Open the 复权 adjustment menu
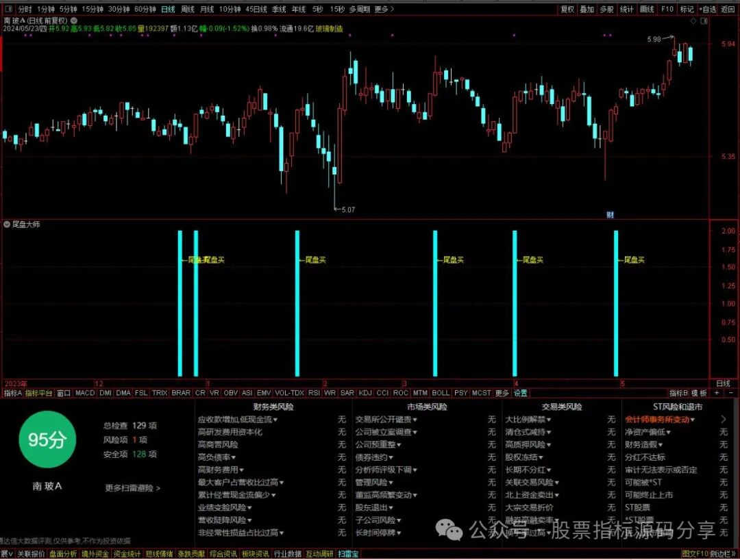The height and width of the screenshot is (560, 740). pos(567,9)
